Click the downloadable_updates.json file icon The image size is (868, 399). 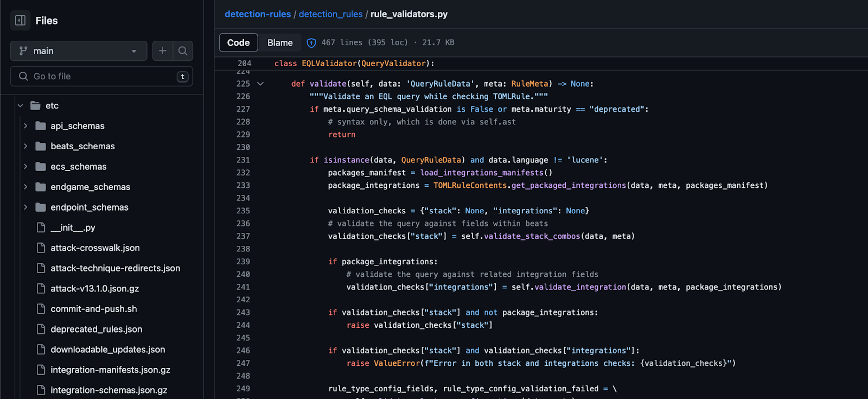coord(41,350)
